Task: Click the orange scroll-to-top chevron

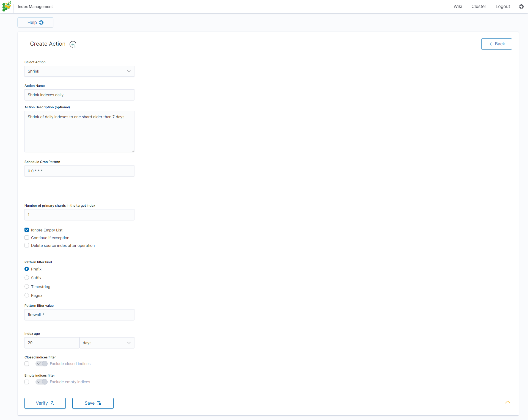Action: pos(507,402)
